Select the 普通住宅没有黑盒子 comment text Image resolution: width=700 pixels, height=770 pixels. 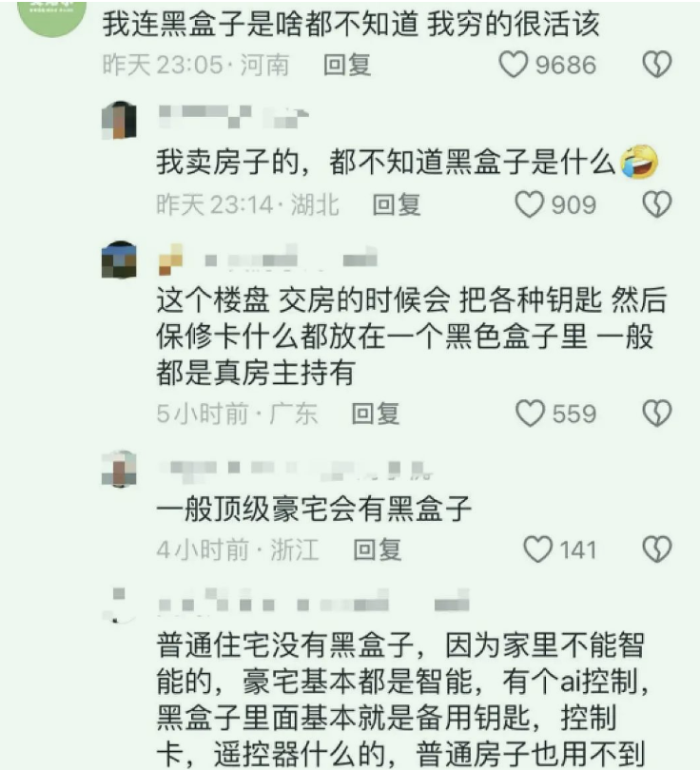400,700
